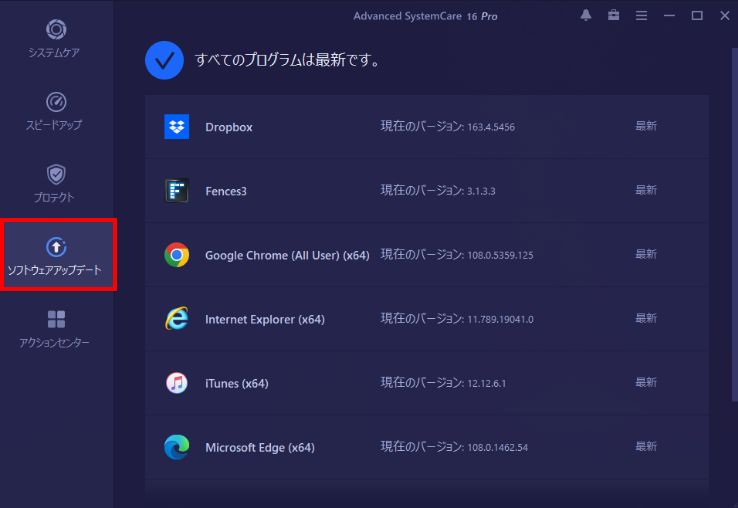Viewport: 738px width, 508px height.
Task: Click Fences3 version 3.1.3.3 text
Action: (438, 190)
